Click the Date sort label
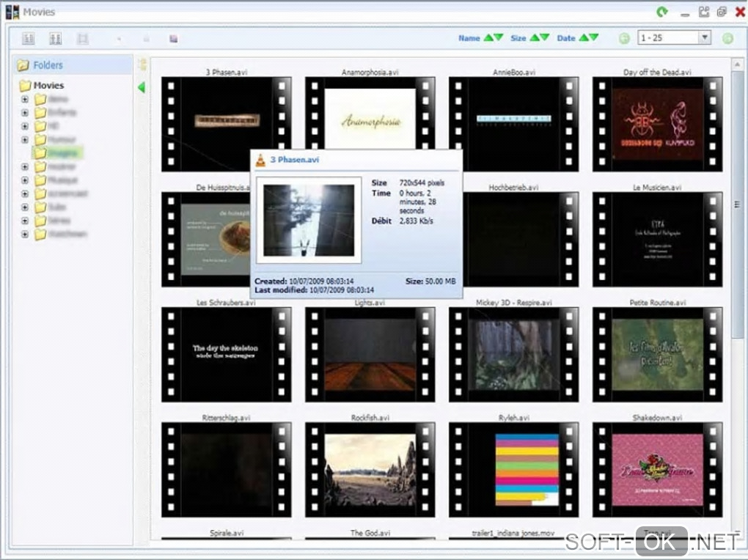Image resolution: width=748 pixels, height=560 pixels. point(565,38)
